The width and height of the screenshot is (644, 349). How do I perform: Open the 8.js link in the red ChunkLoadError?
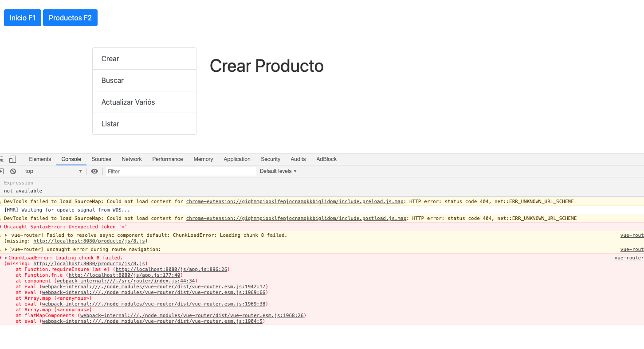[89, 264]
